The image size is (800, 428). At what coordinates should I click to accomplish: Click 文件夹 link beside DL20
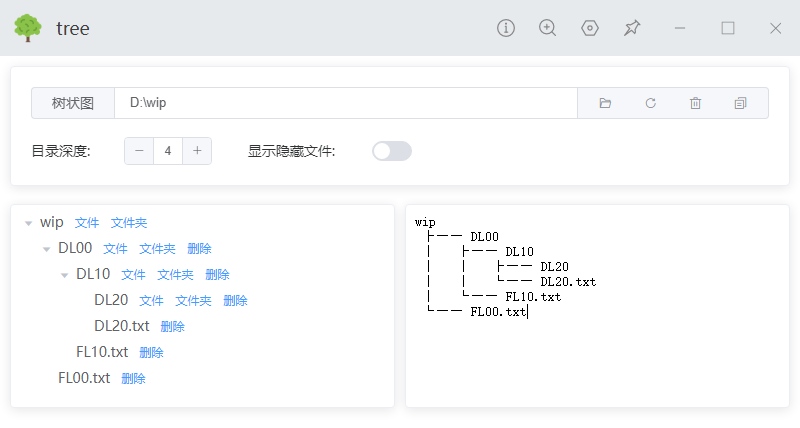click(x=193, y=301)
